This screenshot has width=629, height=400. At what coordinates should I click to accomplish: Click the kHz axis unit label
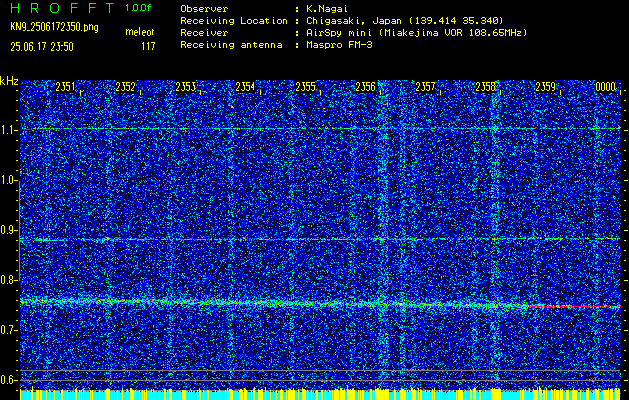(x=9, y=81)
